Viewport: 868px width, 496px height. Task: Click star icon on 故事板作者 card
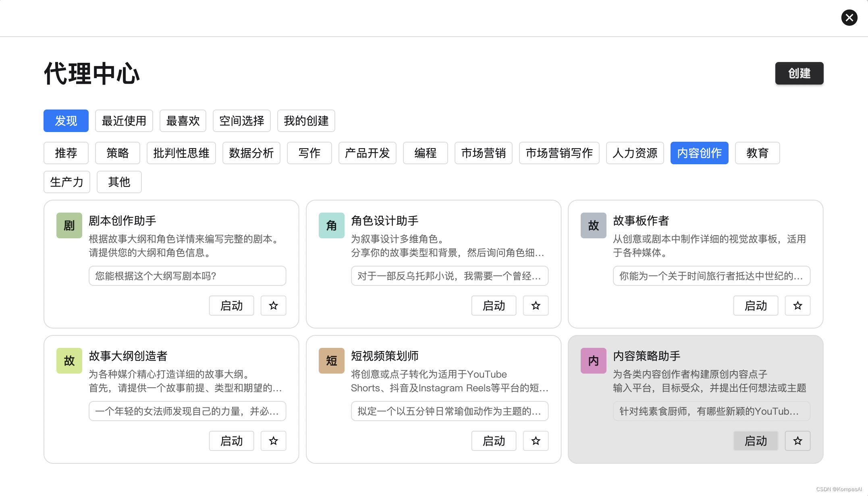pyautogui.click(x=797, y=306)
